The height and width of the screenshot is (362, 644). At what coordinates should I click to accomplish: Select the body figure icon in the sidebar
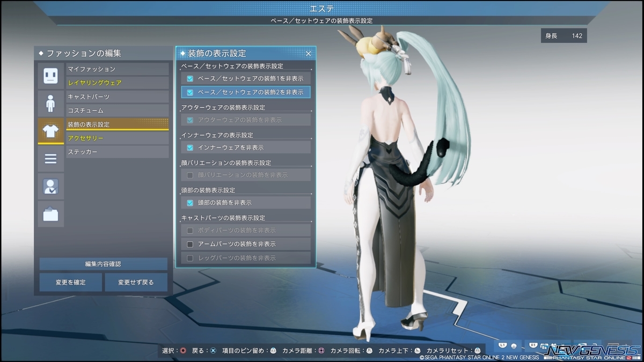pyautogui.click(x=50, y=104)
